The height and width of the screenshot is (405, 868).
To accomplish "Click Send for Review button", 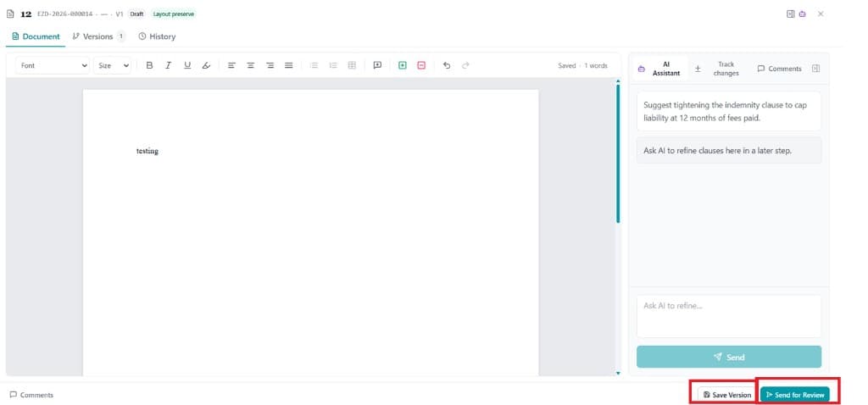I will pos(795,395).
